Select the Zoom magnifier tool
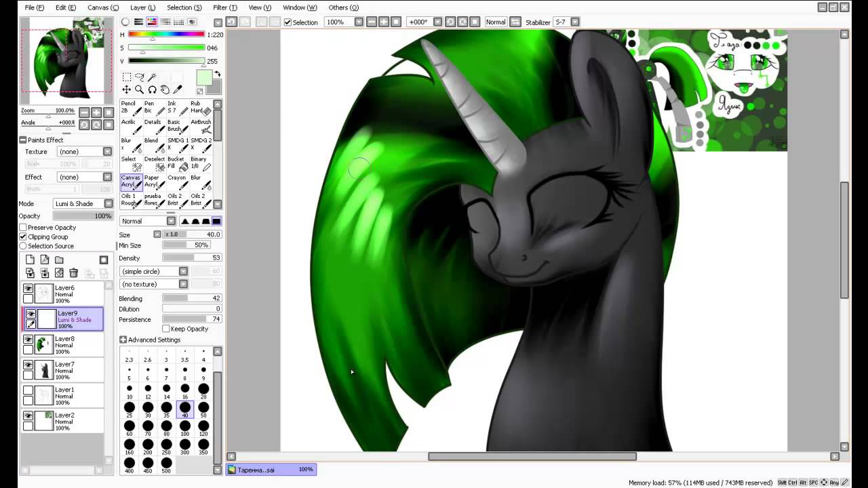Viewport: 868px width, 488px height. pyautogui.click(x=139, y=89)
